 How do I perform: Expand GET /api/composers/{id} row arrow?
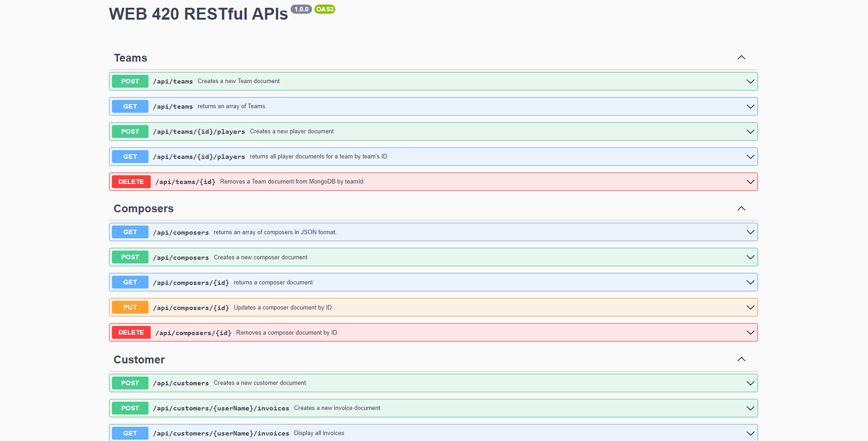coord(750,282)
